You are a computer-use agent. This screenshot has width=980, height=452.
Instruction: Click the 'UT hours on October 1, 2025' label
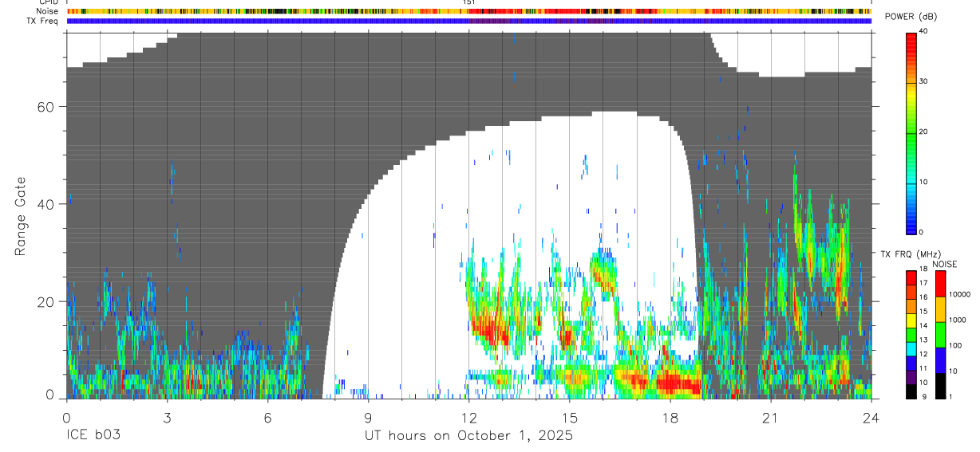point(468,436)
